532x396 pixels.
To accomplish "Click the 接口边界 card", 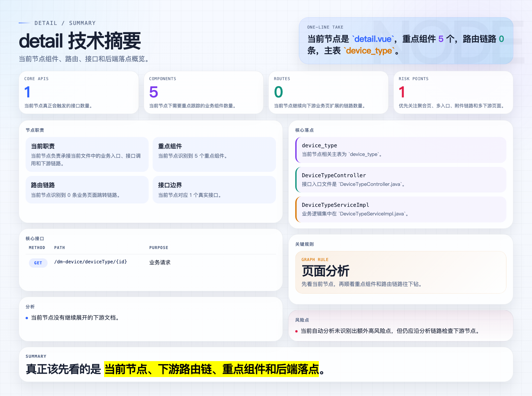I will [214, 190].
